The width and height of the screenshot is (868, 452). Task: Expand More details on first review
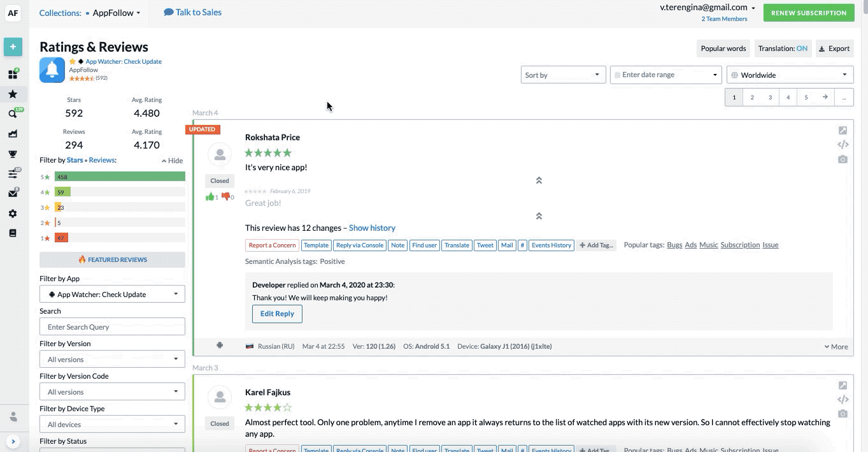pyautogui.click(x=836, y=347)
